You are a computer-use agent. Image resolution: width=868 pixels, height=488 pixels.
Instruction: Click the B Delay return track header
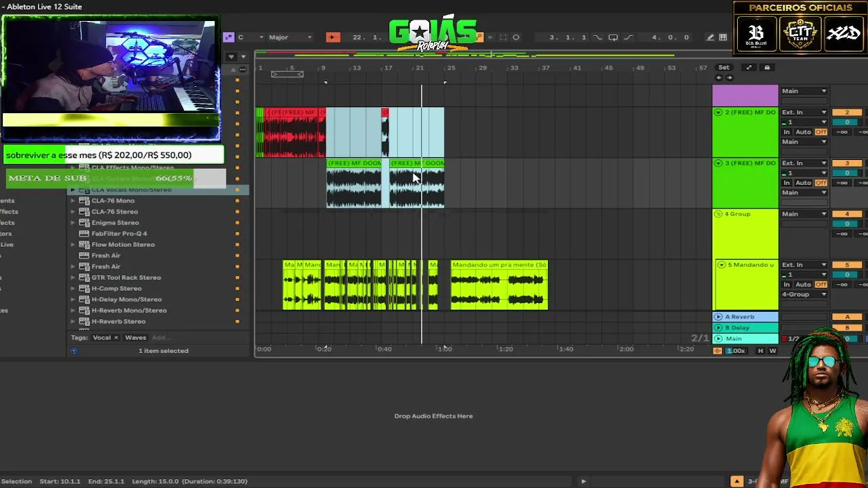click(745, 328)
